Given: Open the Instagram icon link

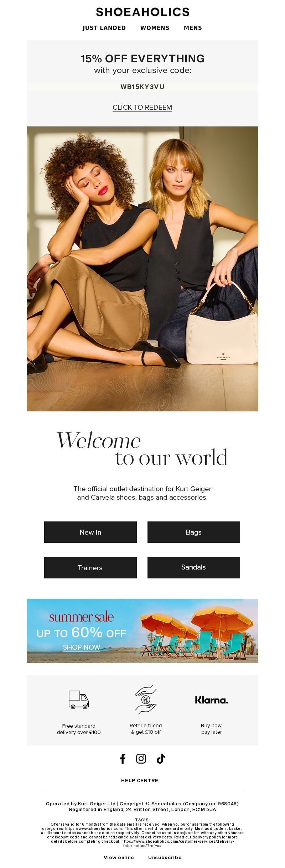Looking at the screenshot, I should point(141,759).
